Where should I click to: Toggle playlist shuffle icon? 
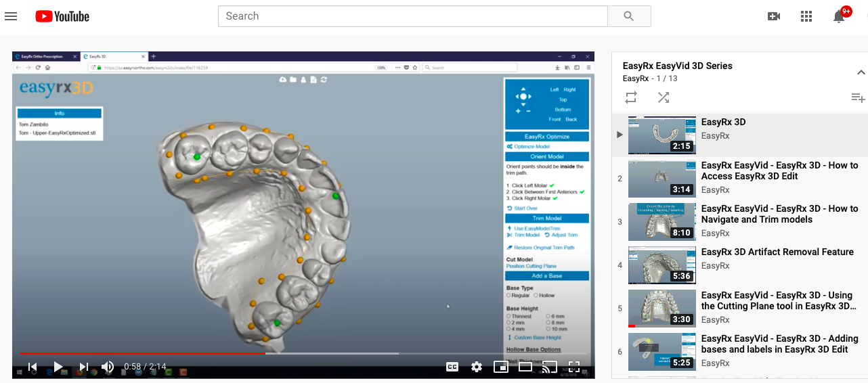pos(664,97)
